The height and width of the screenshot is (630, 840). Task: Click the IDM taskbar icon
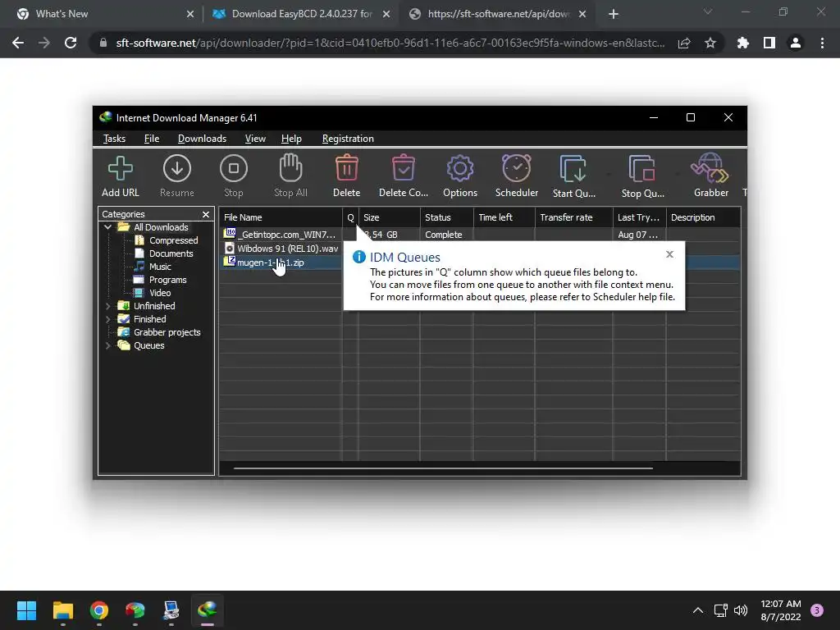[x=207, y=610]
